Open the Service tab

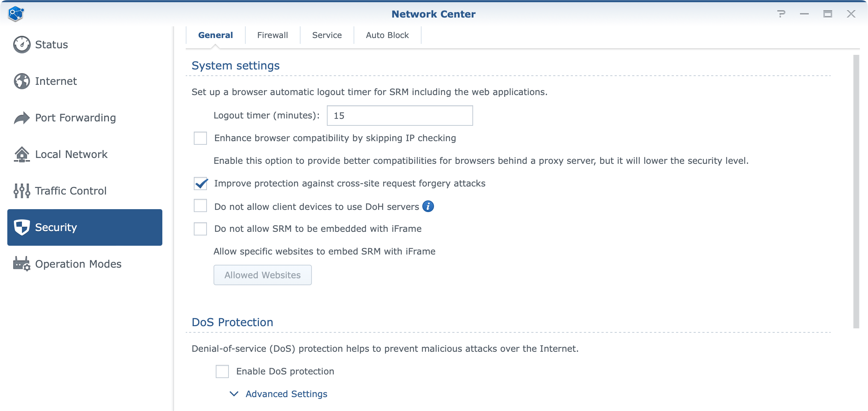pyautogui.click(x=327, y=35)
